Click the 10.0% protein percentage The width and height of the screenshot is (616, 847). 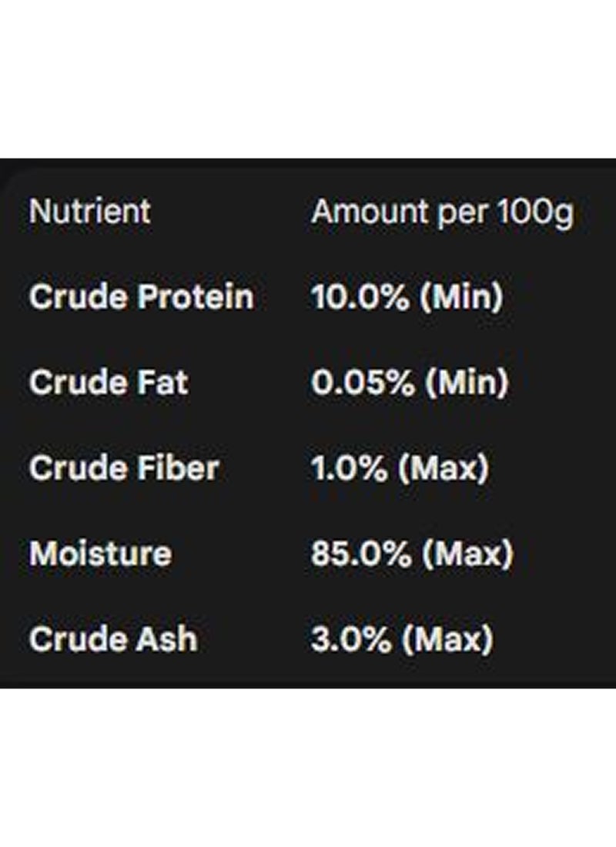360,296
